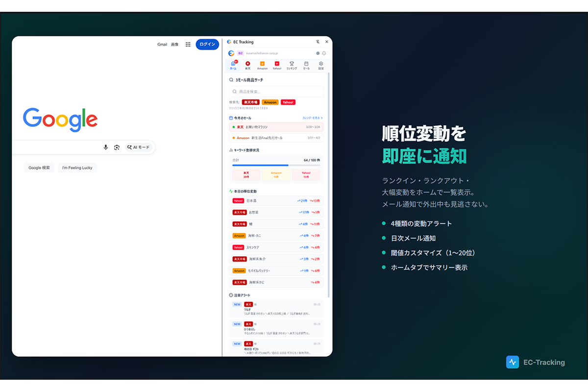The height and width of the screenshot is (392, 588).
Task: Toggle the 楽天市場 search target chip
Action: 250,102
